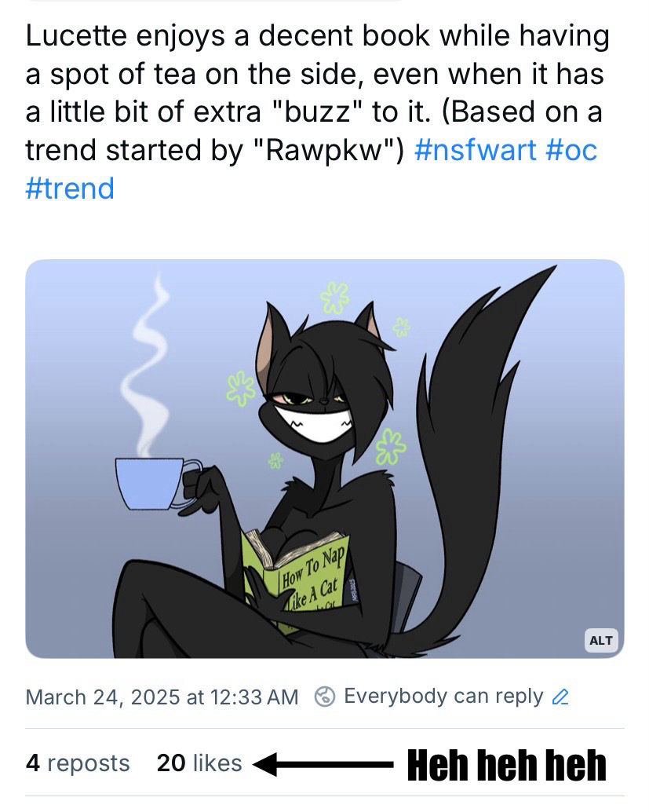This screenshot has width=649, height=812.
Task: Open the "Everybody can reply" setting
Action: click(443, 697)
